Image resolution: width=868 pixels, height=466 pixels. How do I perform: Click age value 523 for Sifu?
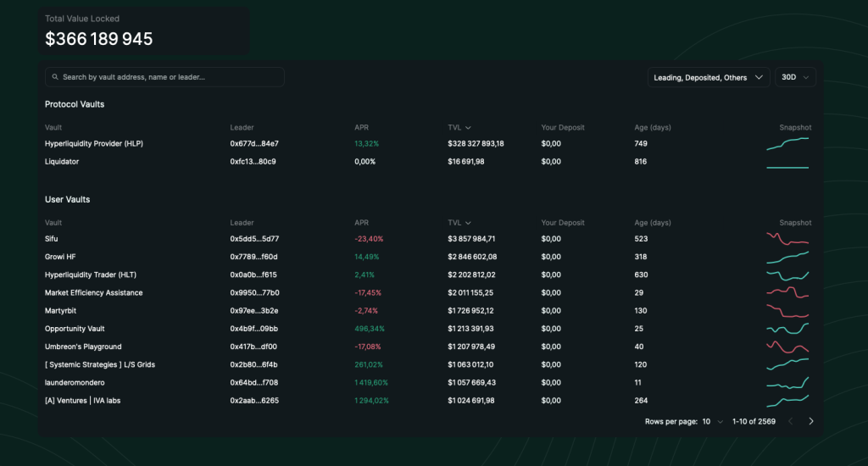[x=641, y=239]
